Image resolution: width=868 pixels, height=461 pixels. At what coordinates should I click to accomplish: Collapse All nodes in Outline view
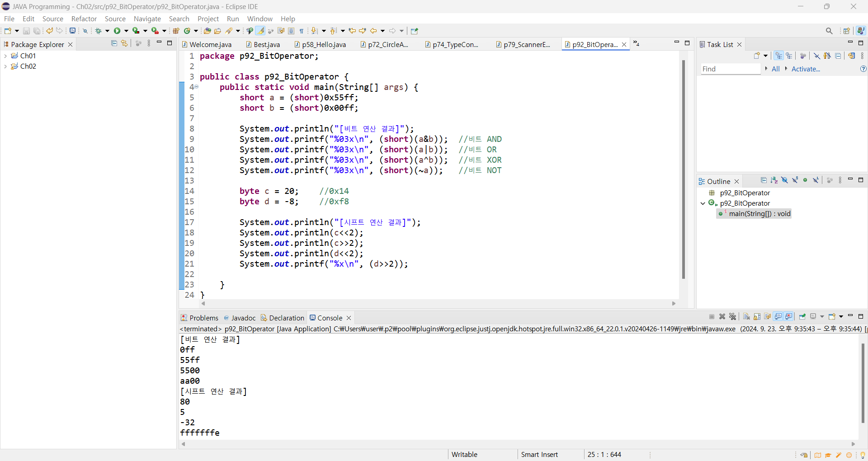pos(764,180)
